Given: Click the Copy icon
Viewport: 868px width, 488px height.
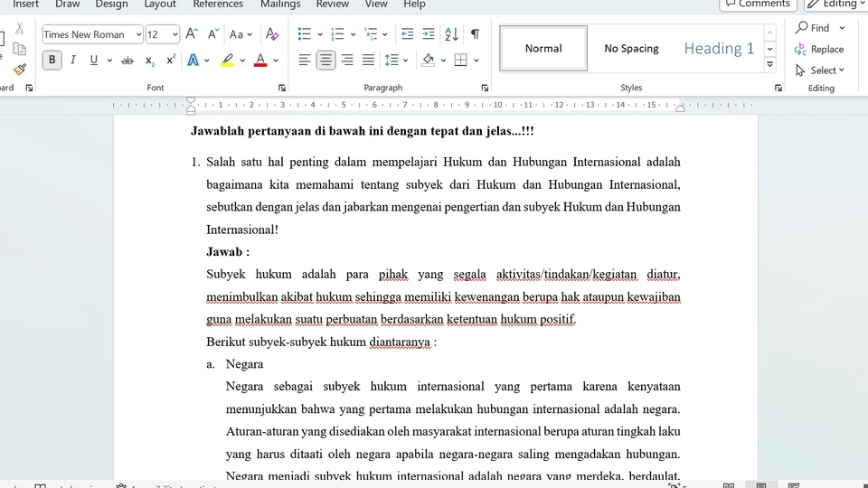Looking at the screenshot, I should pyautogui.click(x=19, y=49).
